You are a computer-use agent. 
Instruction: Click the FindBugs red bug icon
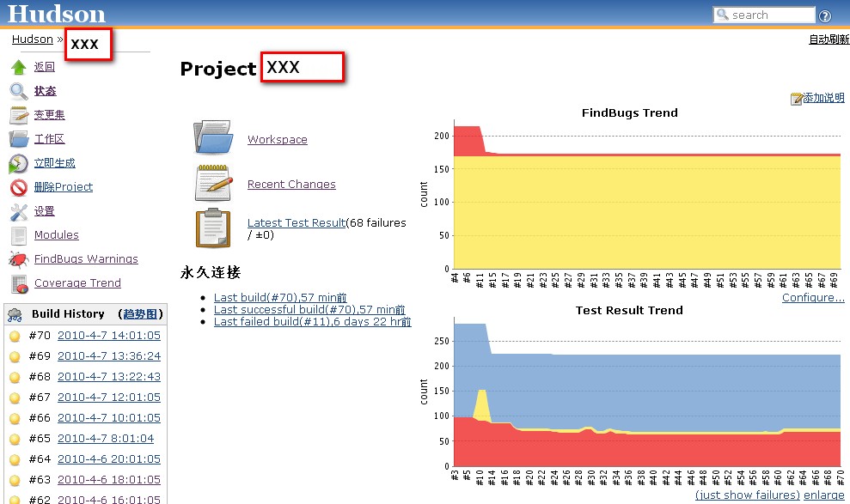pos(18,260)
